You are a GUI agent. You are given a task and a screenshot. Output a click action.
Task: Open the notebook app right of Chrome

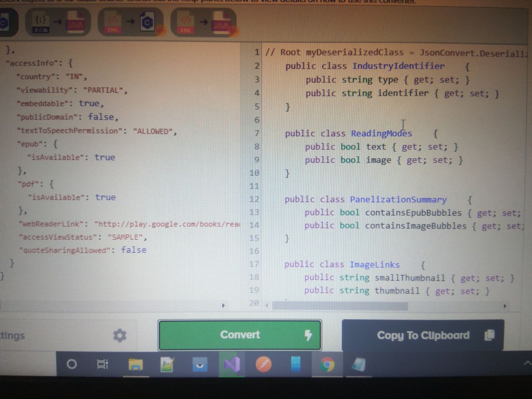coord(358,365)
